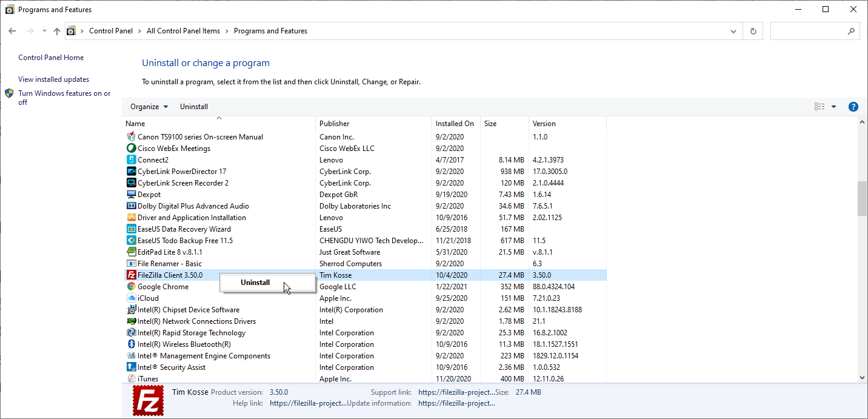Expand the chevron after Control Panel breadcrumb
The image size is (868, 419).
(x=139, y=31)
